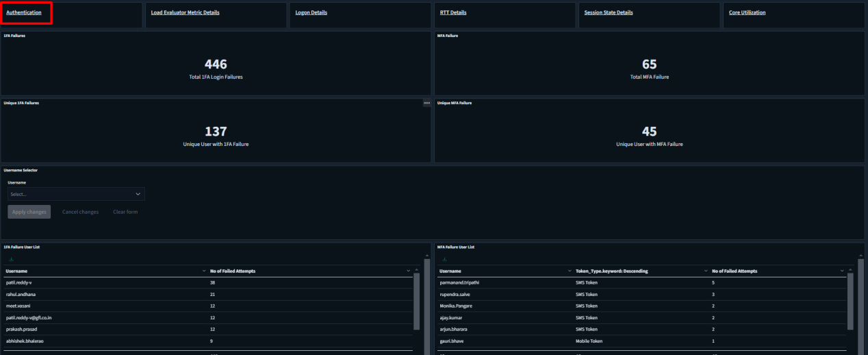Open Session State Details page
Image resolution: width=868 pixels, height=355 pixels.
click(608, 12)
